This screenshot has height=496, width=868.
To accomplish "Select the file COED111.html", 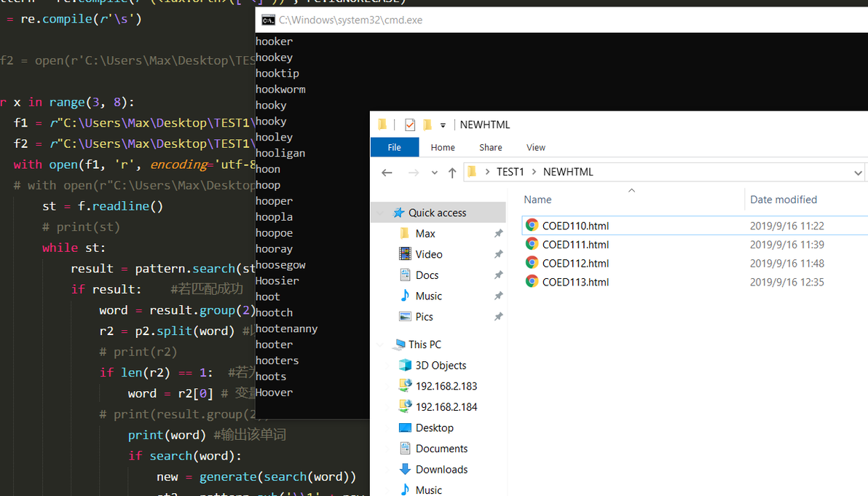I will tap(576, 245).
